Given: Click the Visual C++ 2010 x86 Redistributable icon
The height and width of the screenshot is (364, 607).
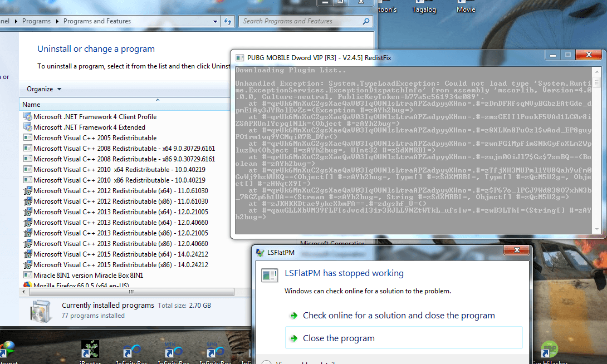Looking at the screenshot, I should pos(27,180).
